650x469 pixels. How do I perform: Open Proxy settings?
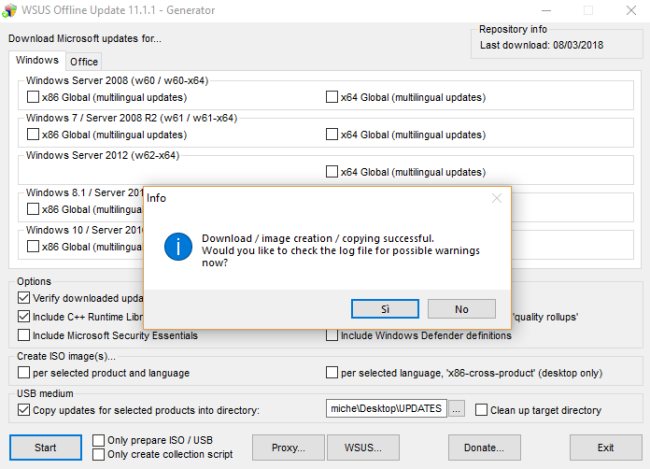pos(288,447)
